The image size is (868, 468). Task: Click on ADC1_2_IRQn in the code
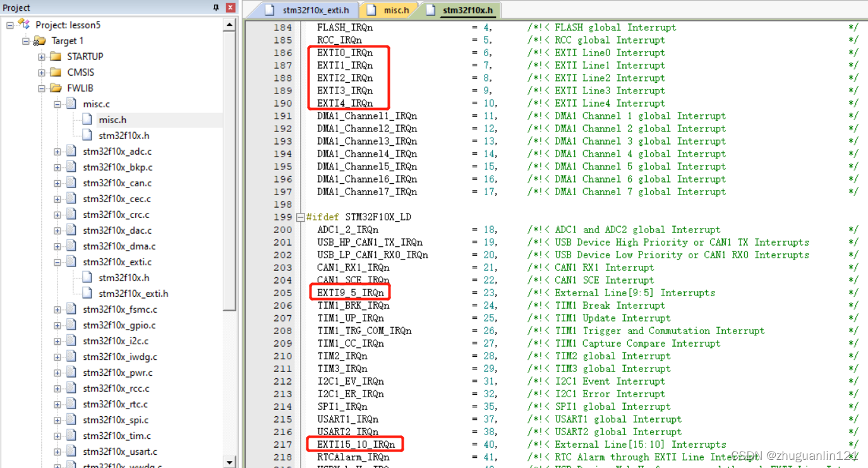click(347, 229)
